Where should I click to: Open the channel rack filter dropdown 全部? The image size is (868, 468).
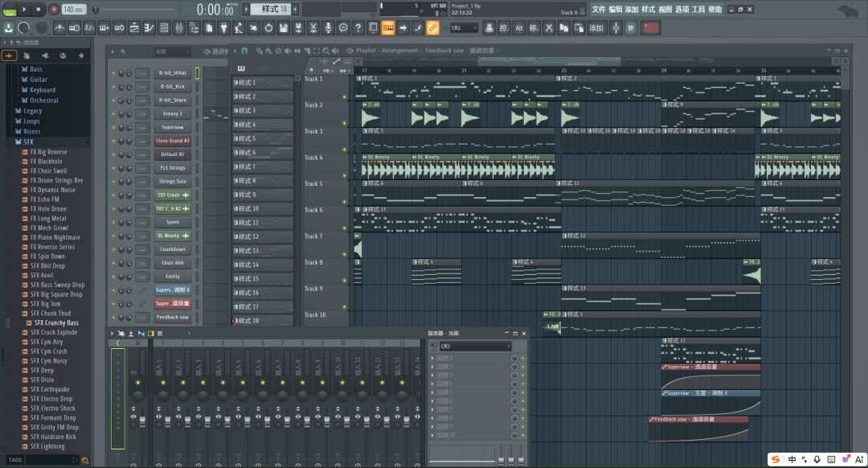172,51
